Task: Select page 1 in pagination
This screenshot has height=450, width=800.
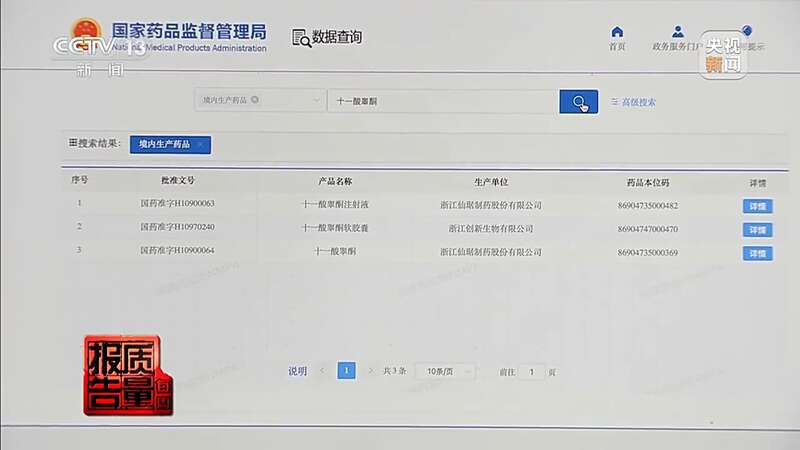Action: (346, 371)
